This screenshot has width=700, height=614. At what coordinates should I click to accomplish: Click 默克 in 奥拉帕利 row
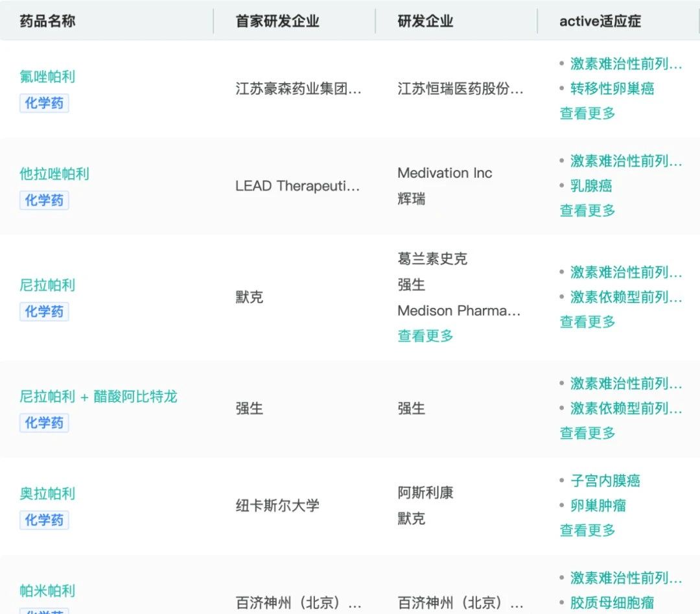coord(412,519)
